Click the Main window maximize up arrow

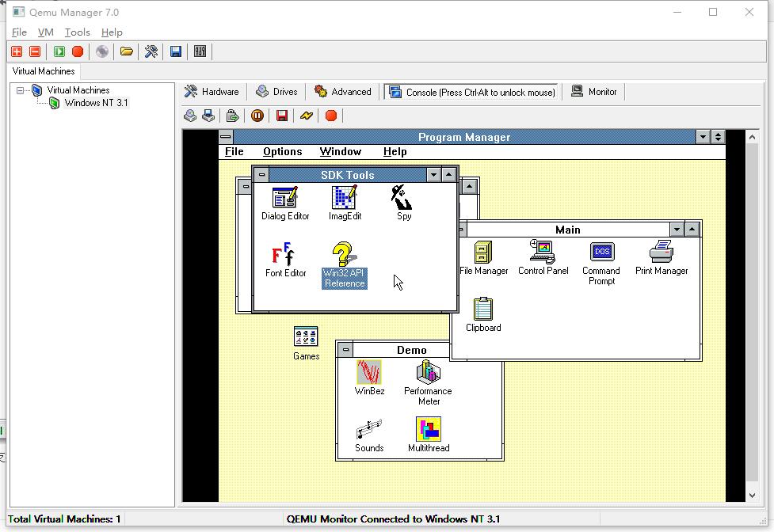pos(692,230)
